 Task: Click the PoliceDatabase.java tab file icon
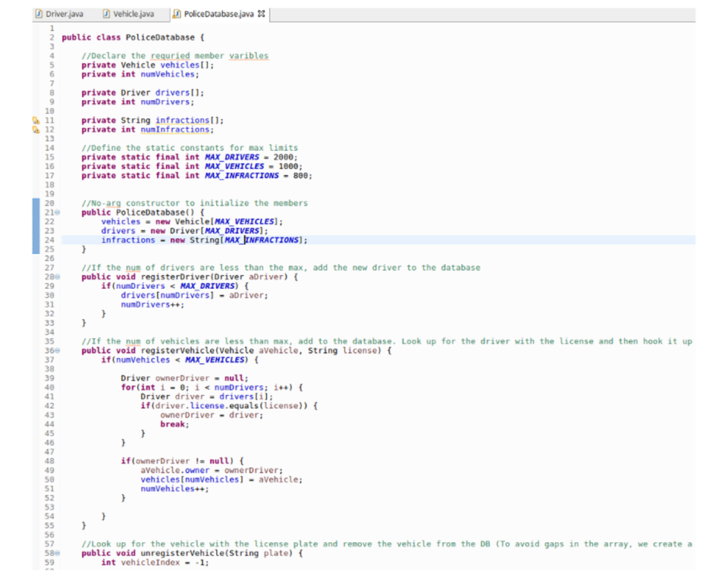[x=177, y=14]
